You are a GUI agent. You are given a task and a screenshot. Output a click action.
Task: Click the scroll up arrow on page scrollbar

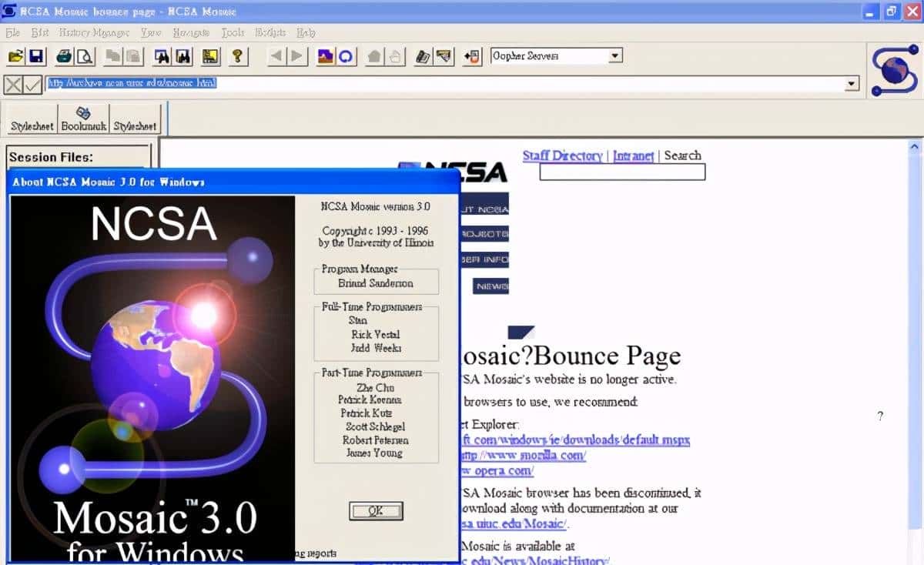[x=915, y=146]
